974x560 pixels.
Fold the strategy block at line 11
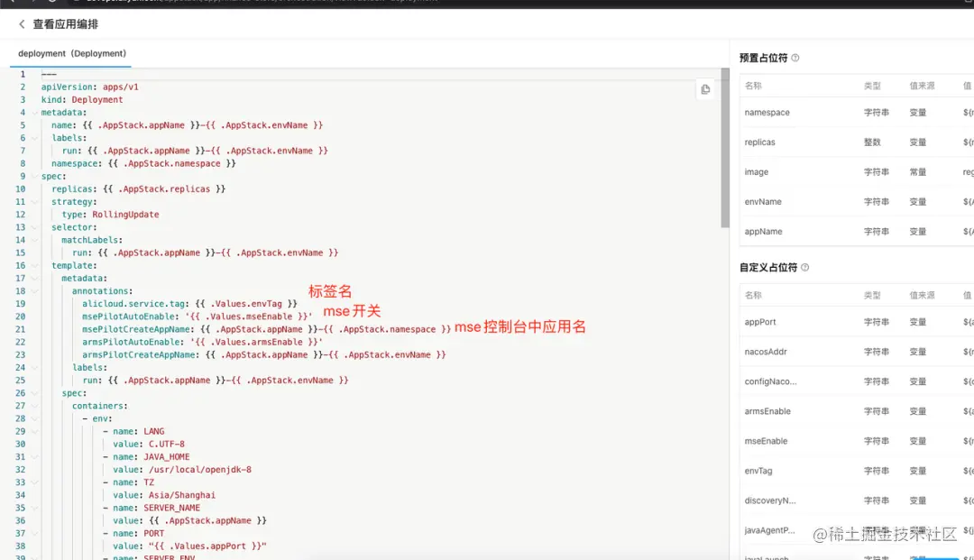coord(35,202)
